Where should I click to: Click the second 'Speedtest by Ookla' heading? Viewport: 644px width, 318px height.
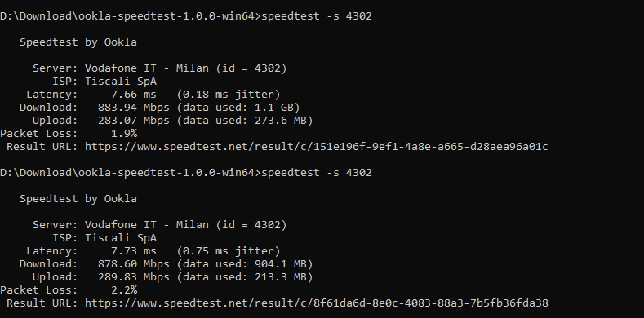pos(78,199)
